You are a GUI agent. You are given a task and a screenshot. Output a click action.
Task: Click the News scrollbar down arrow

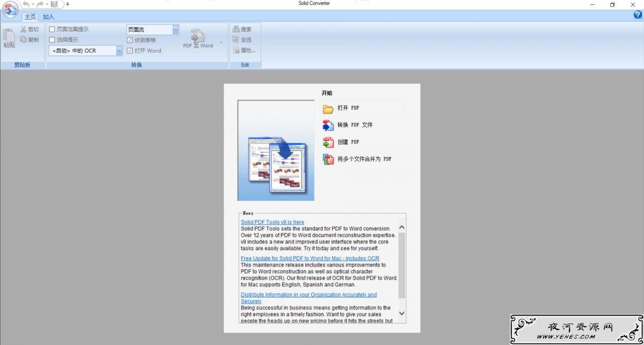pyautogui.click(x=402, y=313)
